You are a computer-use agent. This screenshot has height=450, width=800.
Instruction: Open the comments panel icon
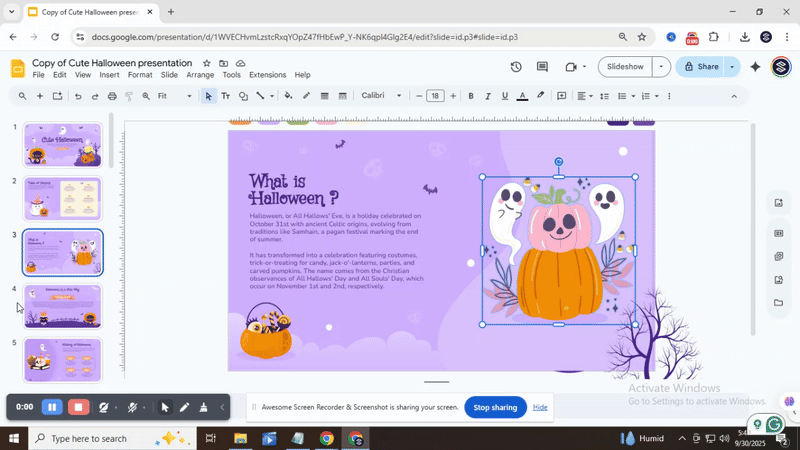[x=542, y=67]
